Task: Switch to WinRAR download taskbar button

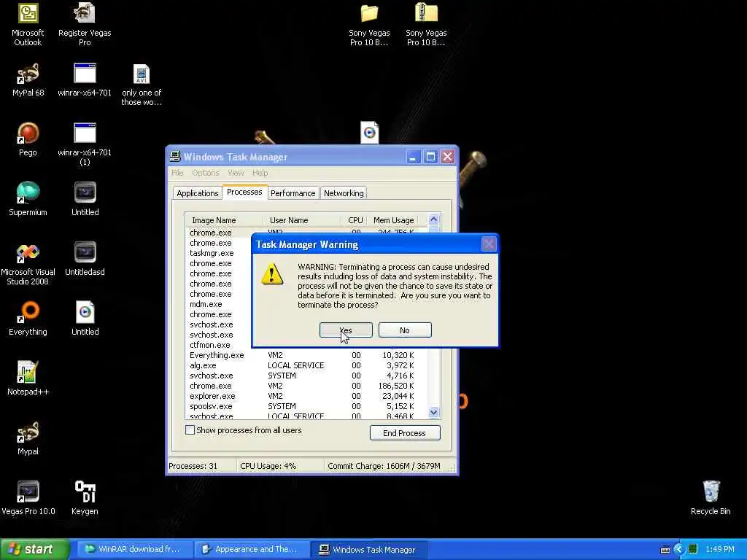Action: point(134,549)
